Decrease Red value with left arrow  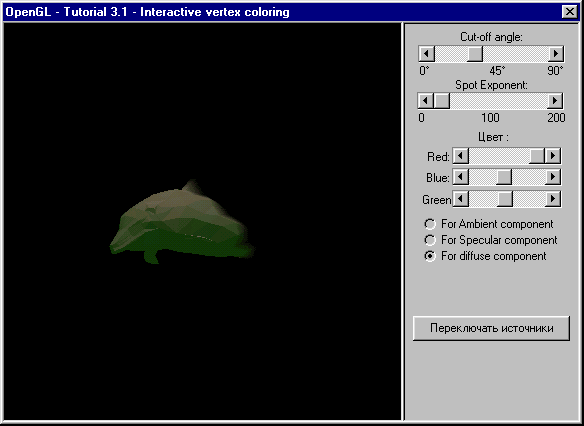[461, 156]
